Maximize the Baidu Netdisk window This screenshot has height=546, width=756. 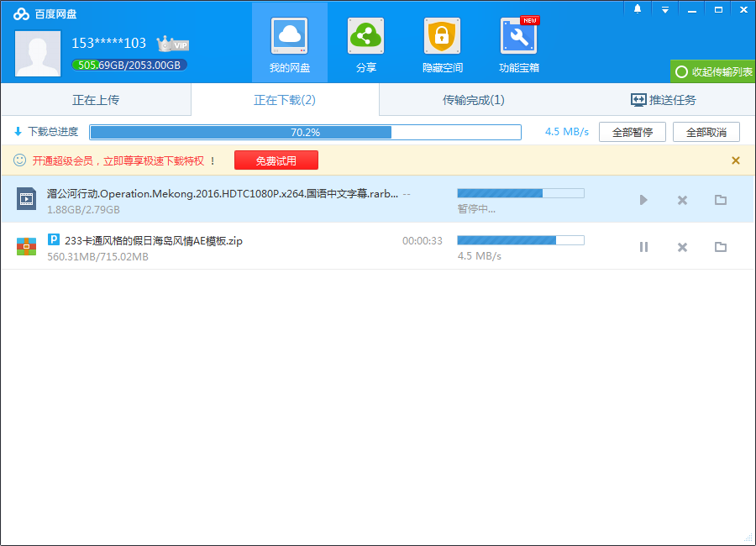click(x=718, y=9)
